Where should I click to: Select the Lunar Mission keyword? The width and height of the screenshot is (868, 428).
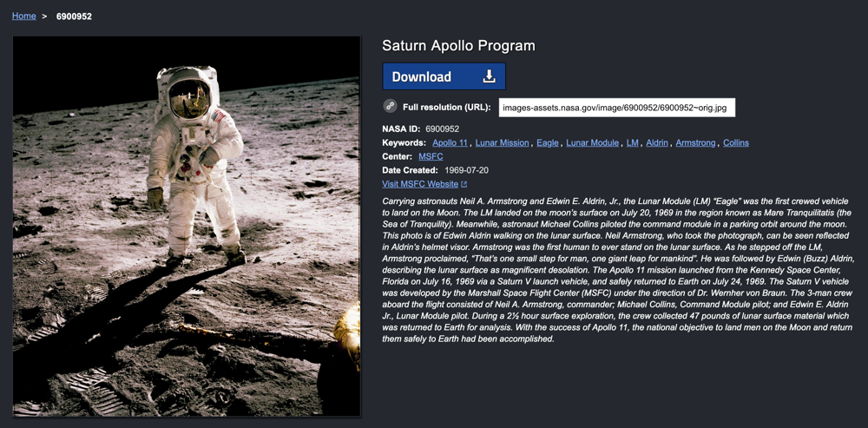(x=502, y=142)
